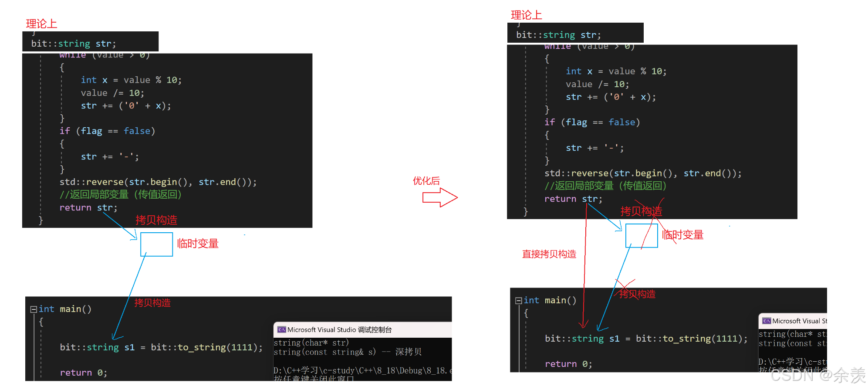Click 'int x = value % 10;' in right code

click(x=616, y=71)
